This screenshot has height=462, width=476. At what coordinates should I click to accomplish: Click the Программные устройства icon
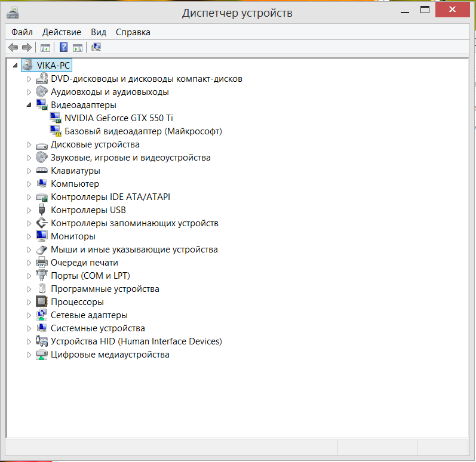(42, 288)
